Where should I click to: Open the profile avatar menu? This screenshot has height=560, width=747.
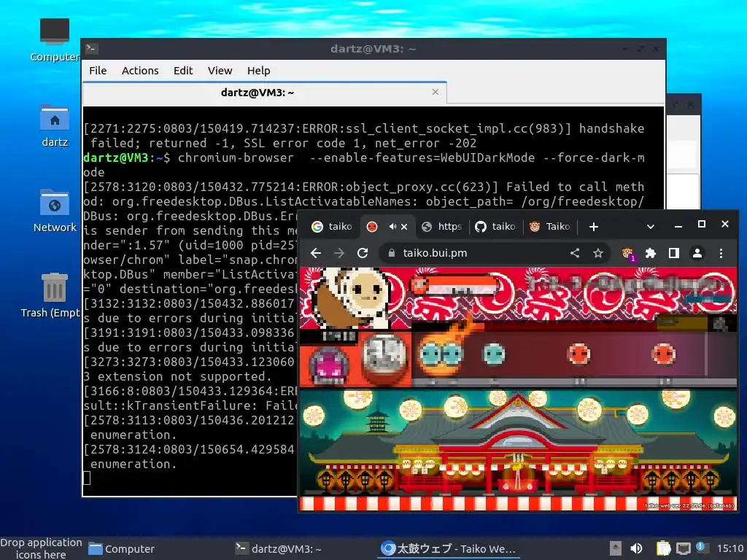[x=697, y=253]
